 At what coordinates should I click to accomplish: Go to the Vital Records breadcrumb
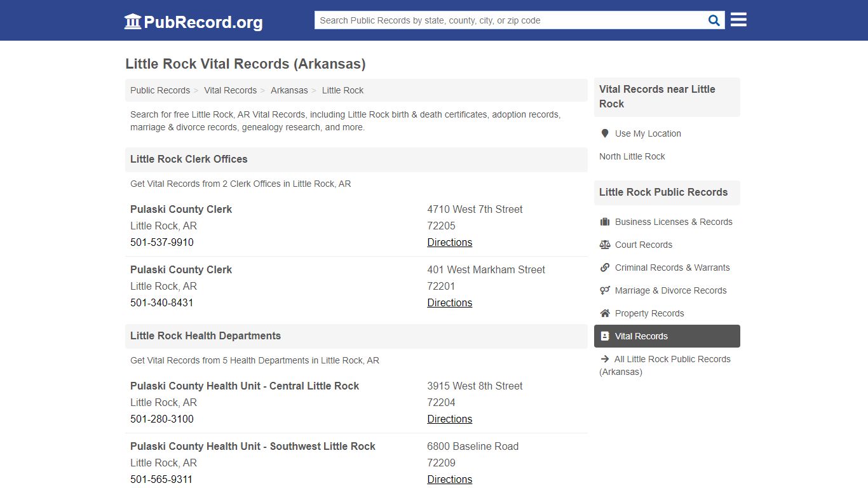[230, 90]
